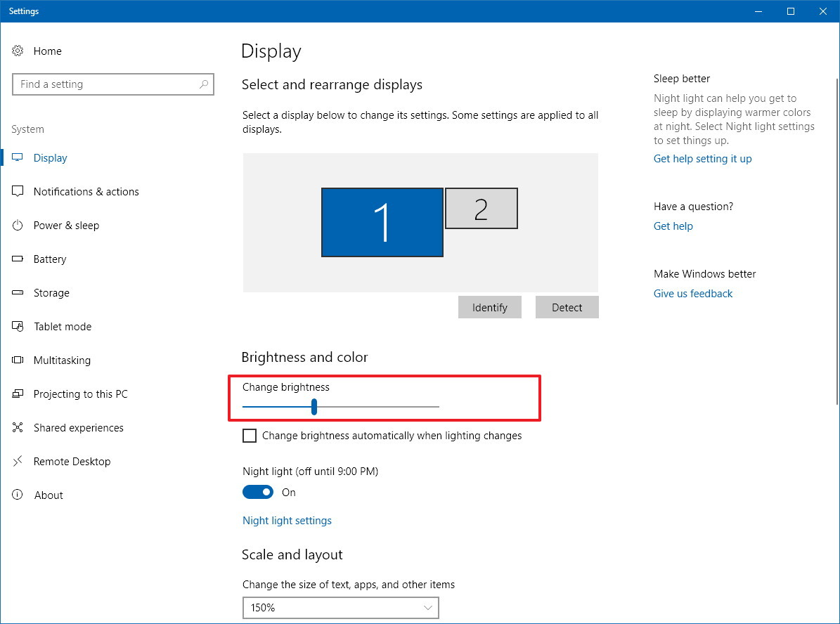Maximize the Settings window

[791, 11]
